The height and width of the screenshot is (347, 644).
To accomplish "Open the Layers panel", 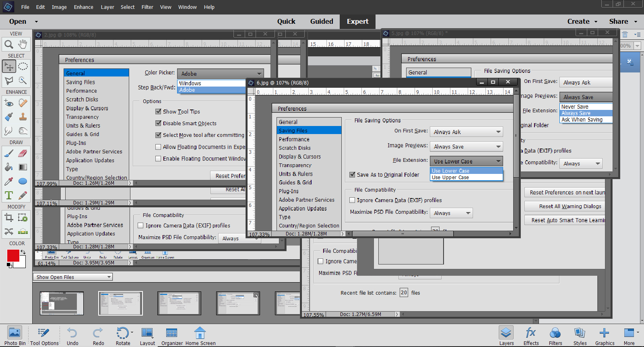I will pyautogui.click(x=506, y=336).
